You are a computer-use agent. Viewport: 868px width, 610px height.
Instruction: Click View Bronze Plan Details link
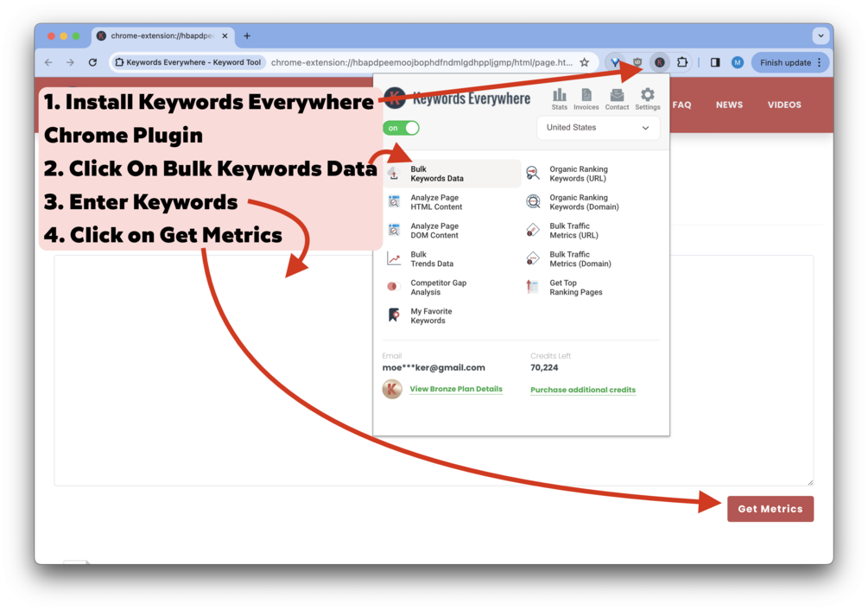pyautogui.click(x=456, y=389)
